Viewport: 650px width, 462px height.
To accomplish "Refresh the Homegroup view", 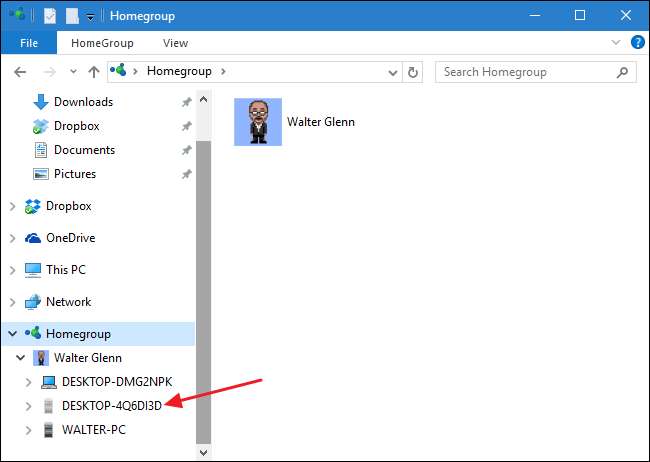I will point(412,73).
